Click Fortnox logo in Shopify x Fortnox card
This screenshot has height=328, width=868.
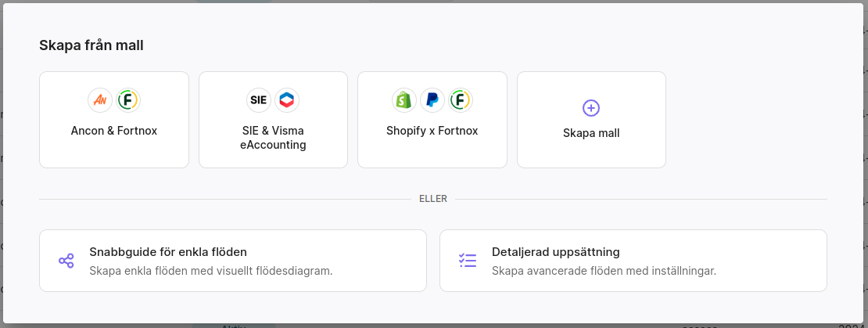pyautogui.click(x=461, y=100)
